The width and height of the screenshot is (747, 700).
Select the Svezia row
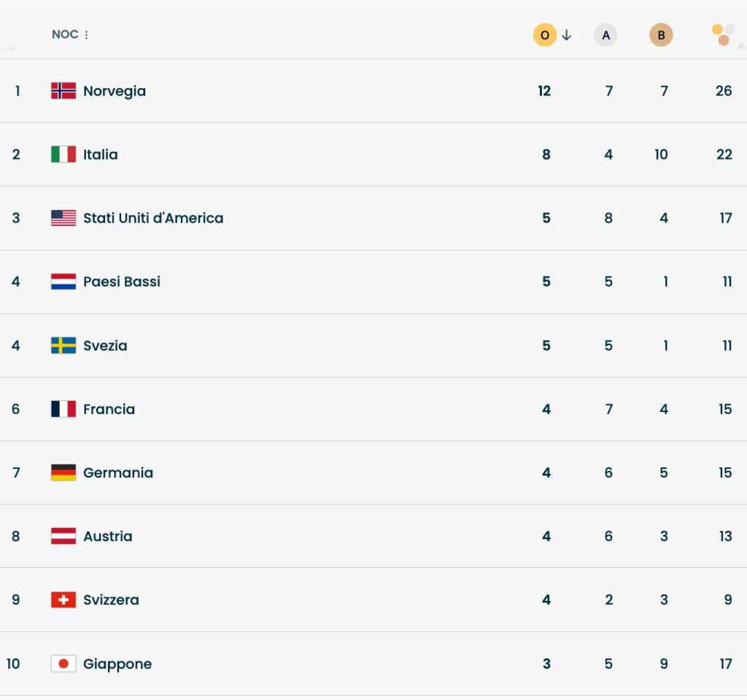373,345
